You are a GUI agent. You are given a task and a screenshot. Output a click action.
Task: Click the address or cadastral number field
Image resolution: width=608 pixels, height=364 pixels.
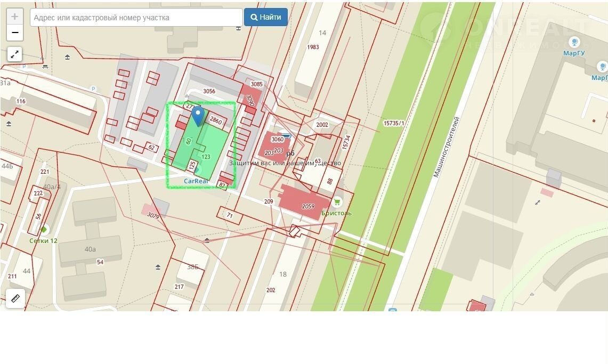click(x=136, y=17)
